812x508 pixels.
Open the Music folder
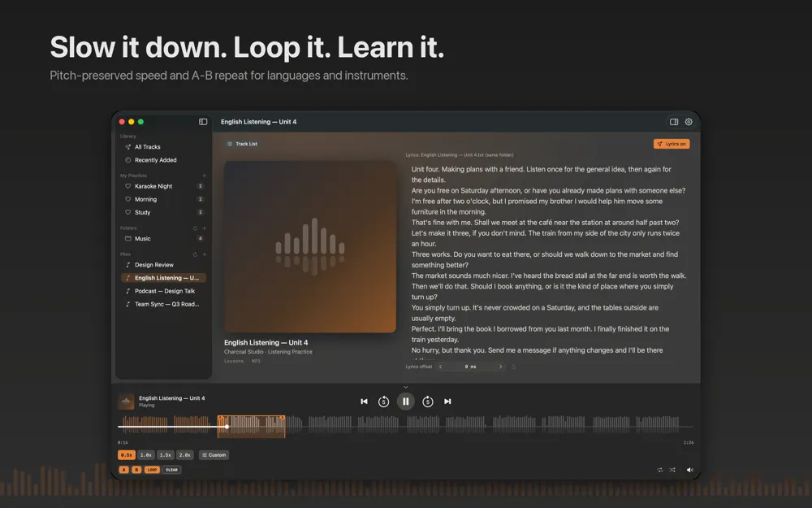point(163,238)
